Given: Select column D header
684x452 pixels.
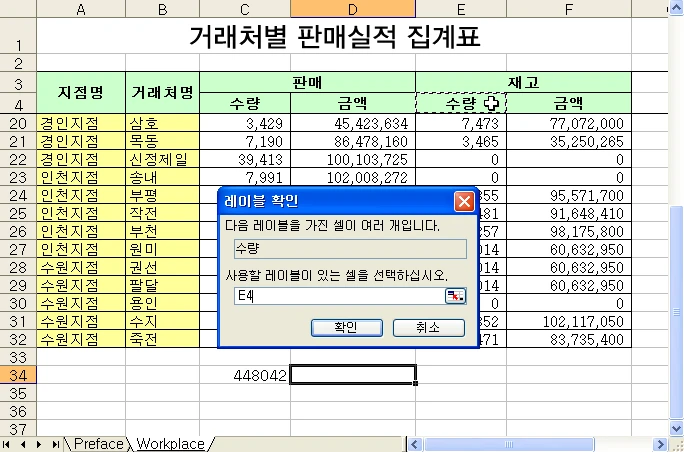Looking at the screenshot, I should [x=353, y=9].
